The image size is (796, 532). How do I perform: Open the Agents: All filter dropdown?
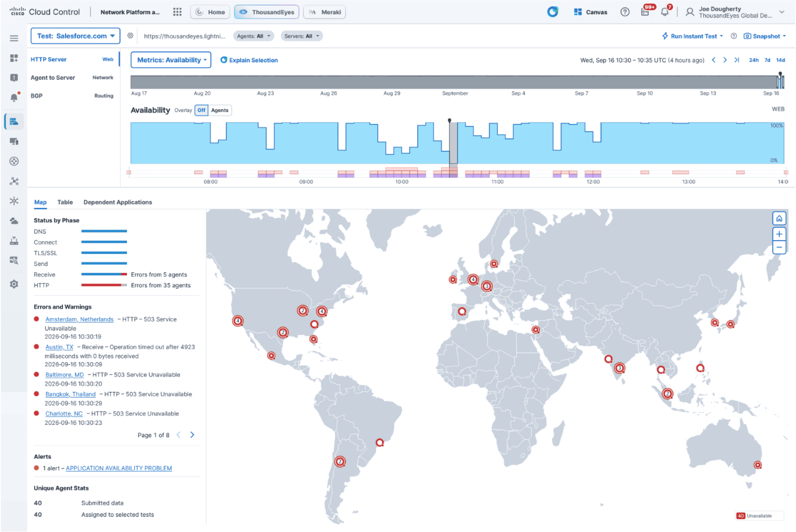(253, 36)
